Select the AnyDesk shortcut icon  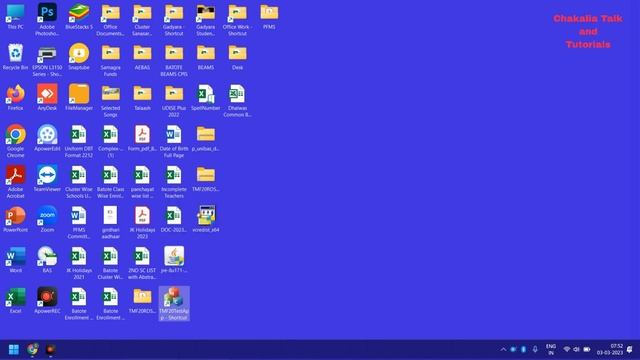tap(47, 98)
